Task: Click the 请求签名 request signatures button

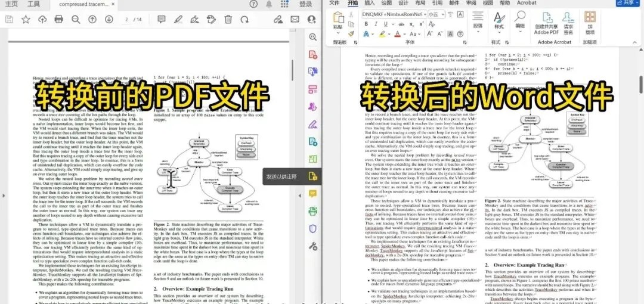Action: (568, 23)
